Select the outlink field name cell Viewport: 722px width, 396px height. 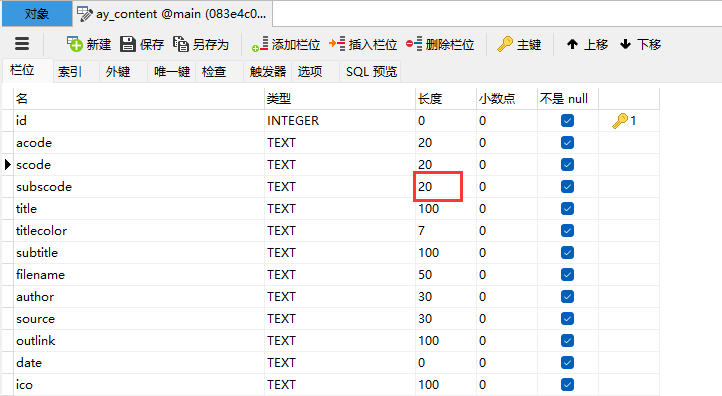click(x=139, y=341)
